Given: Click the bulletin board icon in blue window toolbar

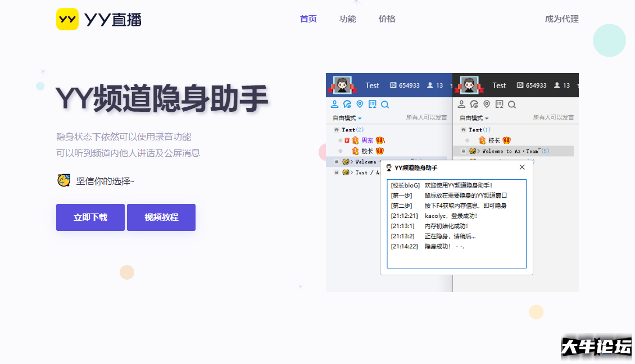Looking at the screenshot, I should click(x=372, y=104).
